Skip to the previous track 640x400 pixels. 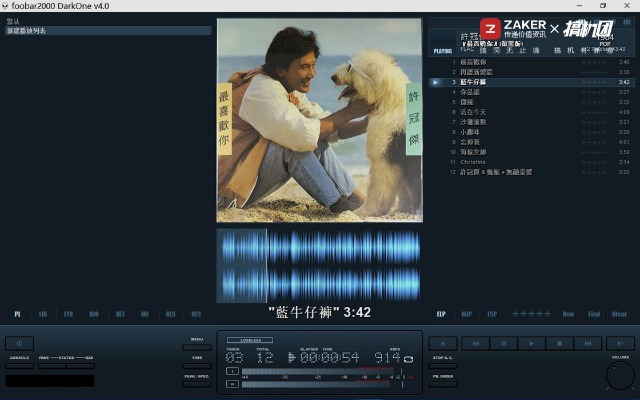[476, 343]
